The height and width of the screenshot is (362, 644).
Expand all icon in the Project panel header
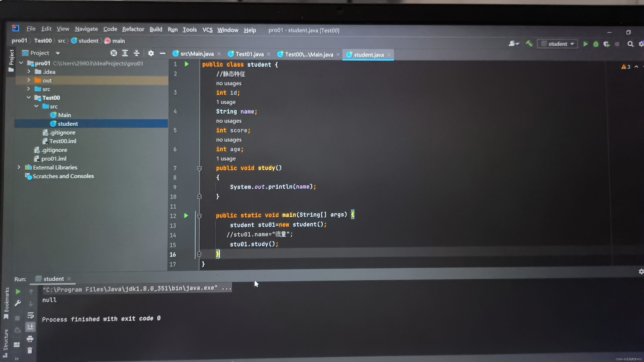[x=125, y=53]
